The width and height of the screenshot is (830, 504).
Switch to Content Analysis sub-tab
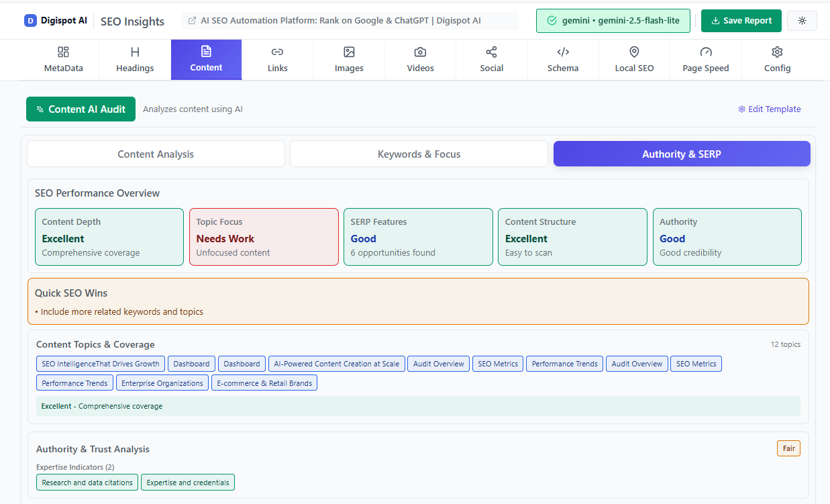pyautogui.click(x=156, y=154)
